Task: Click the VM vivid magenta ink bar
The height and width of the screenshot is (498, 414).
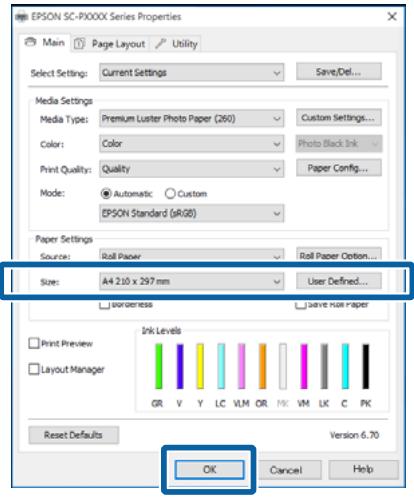Action: (x=304, y=367)
